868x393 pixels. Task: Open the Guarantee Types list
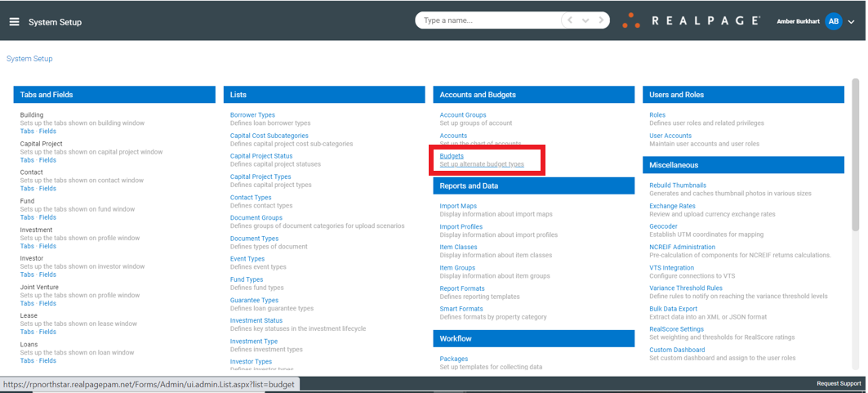pos(254,300)
